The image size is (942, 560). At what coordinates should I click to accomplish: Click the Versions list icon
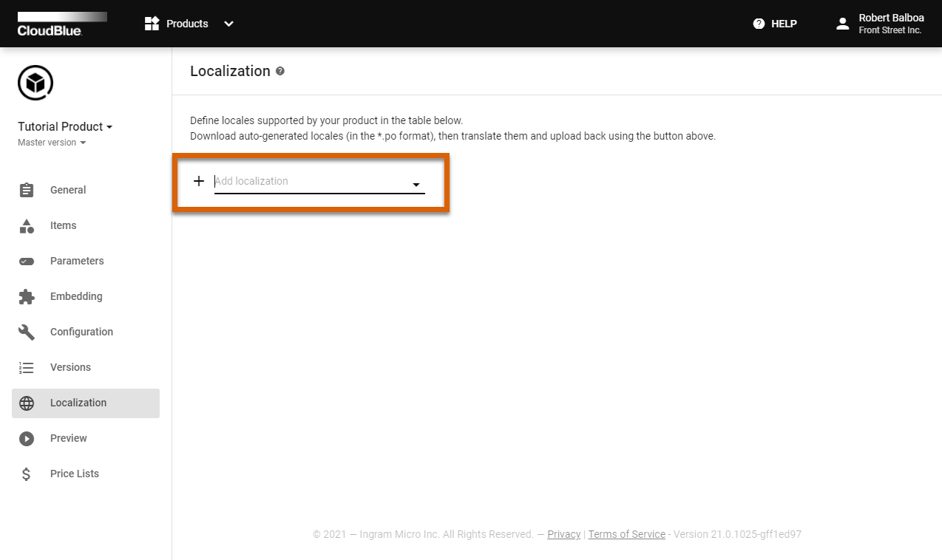(x=26, y=367)
